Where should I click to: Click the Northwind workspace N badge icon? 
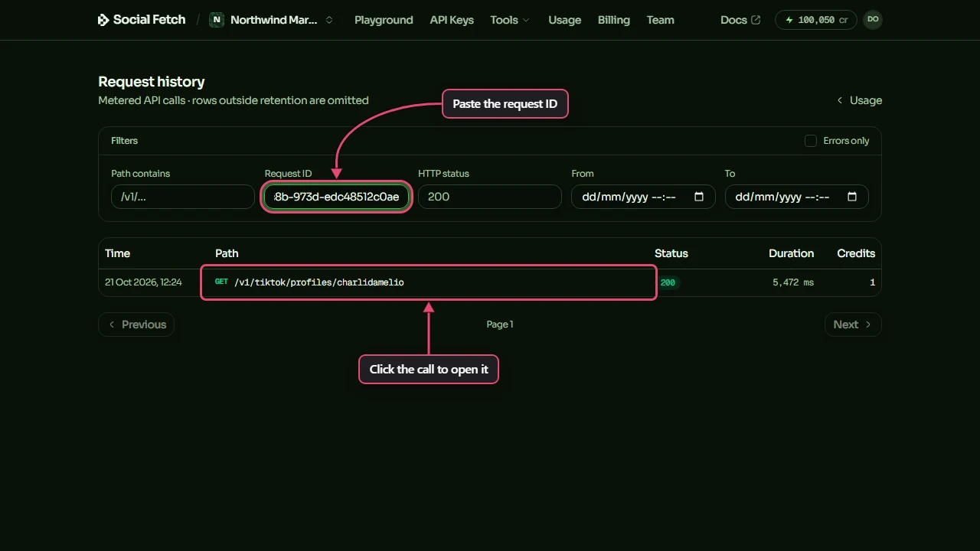click(217, 20)
